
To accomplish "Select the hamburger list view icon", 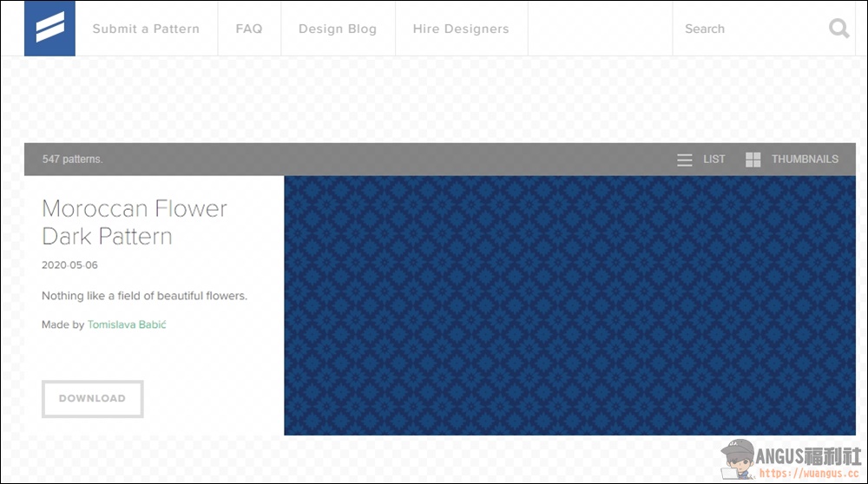I will click(684, 160).
